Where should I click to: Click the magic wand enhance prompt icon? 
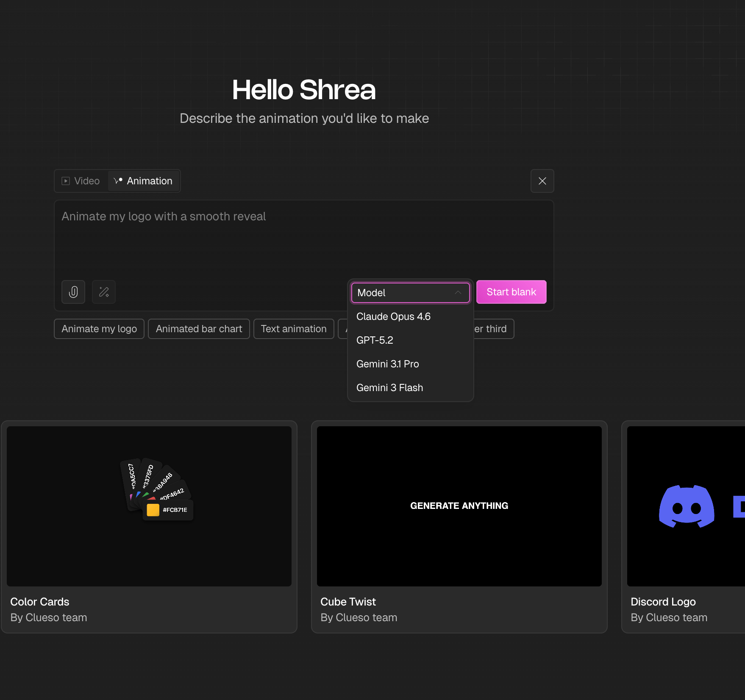pos(104,292)
